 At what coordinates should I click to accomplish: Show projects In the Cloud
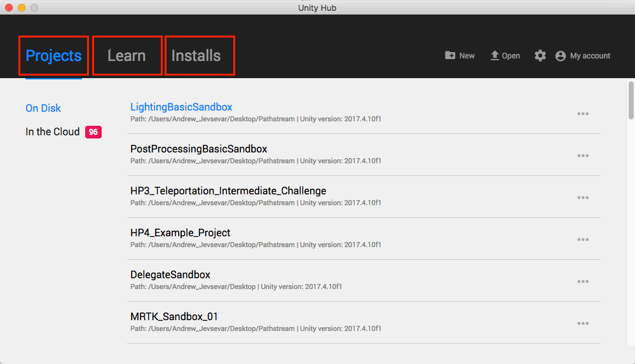click(x=53, y=131)
